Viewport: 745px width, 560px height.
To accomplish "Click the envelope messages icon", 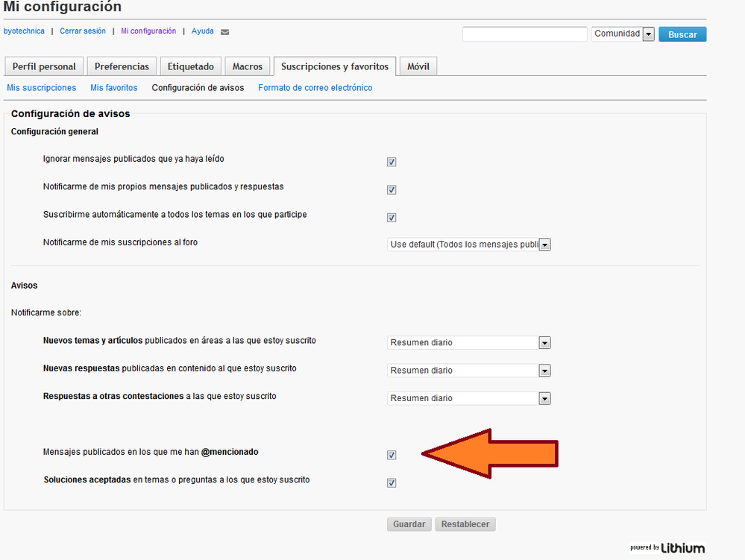I will click(225, 32).
